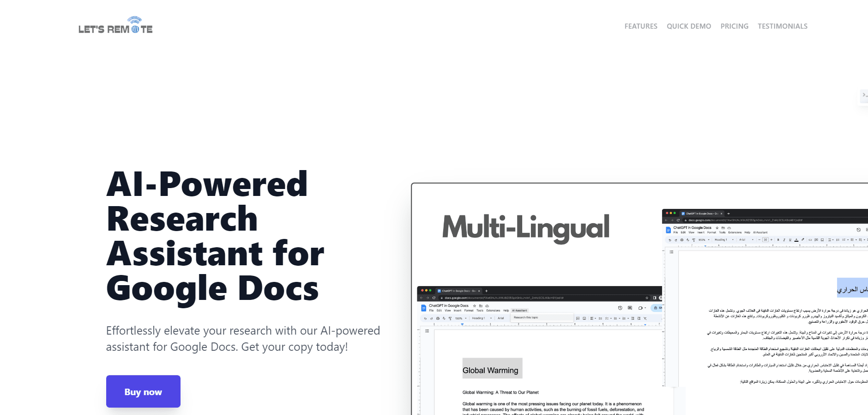Open the Quick Demo nav link

click(689, 26)
